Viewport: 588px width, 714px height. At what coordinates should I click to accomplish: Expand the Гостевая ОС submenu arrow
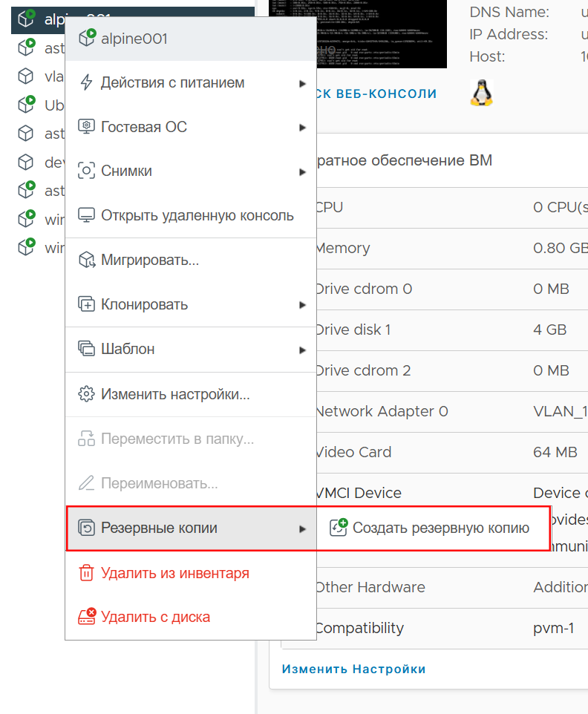pos(302,128)
